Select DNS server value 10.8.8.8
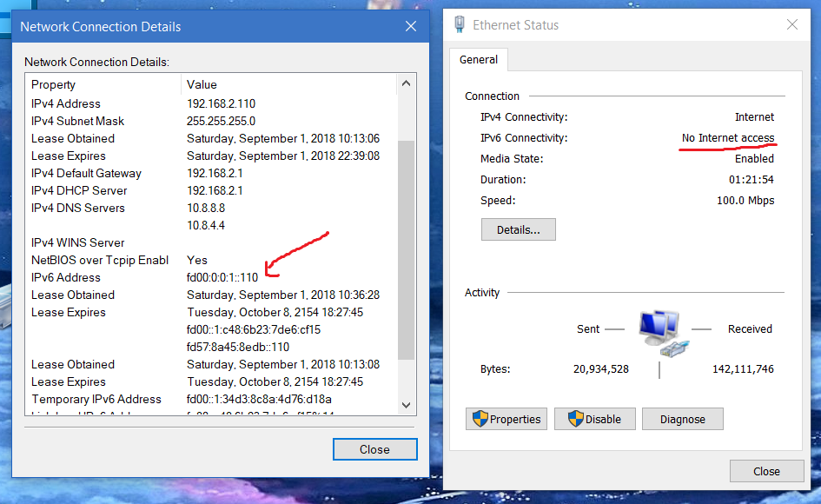Viewport: 821px width, 504px height. pyautogui.click(x=206, y=208)
